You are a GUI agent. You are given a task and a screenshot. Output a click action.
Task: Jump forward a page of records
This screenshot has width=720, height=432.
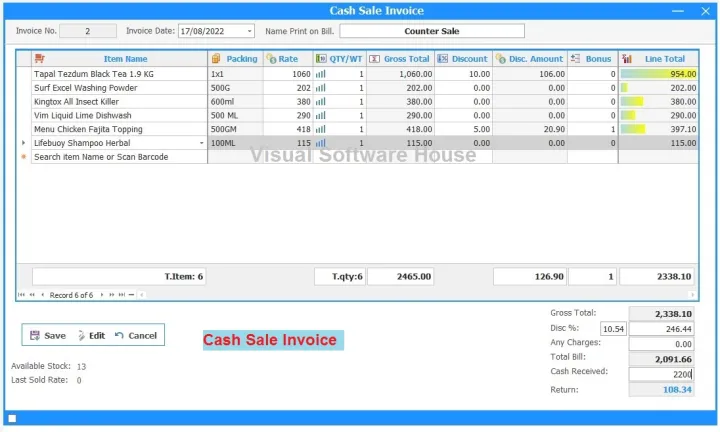[112, 295]
